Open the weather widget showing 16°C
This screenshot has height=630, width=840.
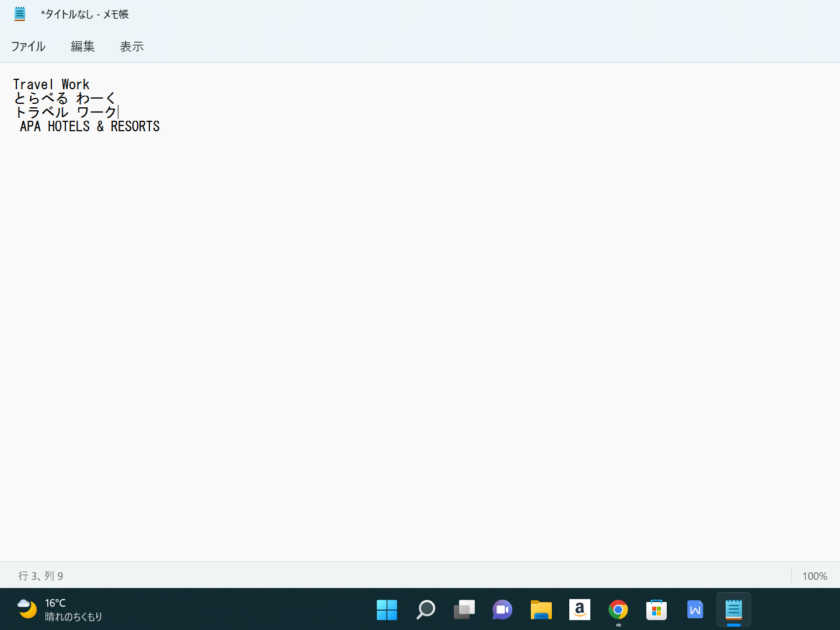(60, 610)
